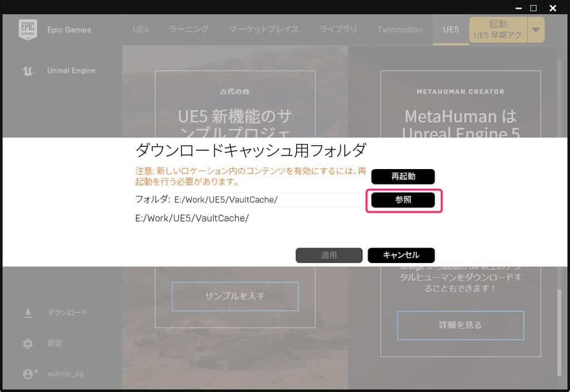570x392 pixels.
Task: Go to the マーケットプレイス tab
Action: (x=264, y=29)
